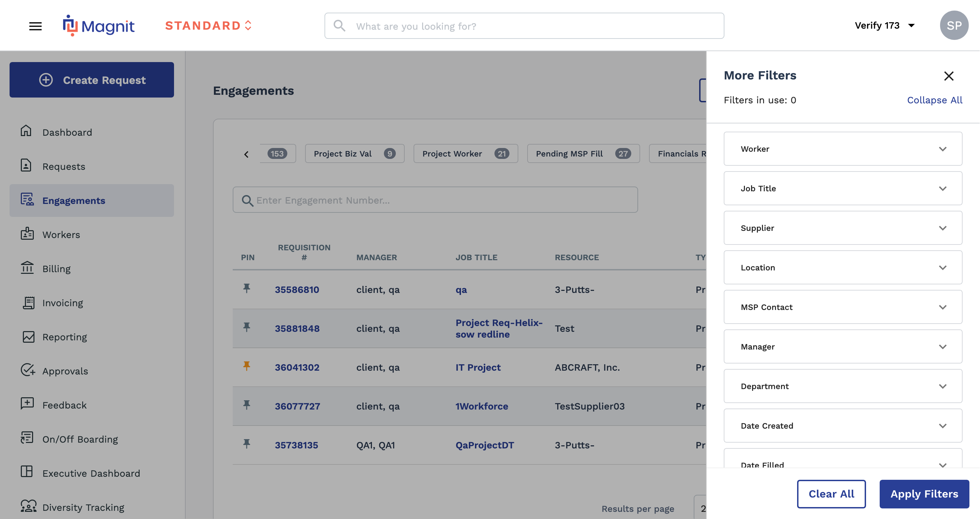Click the QA1, QA1 manager cell

375,445
